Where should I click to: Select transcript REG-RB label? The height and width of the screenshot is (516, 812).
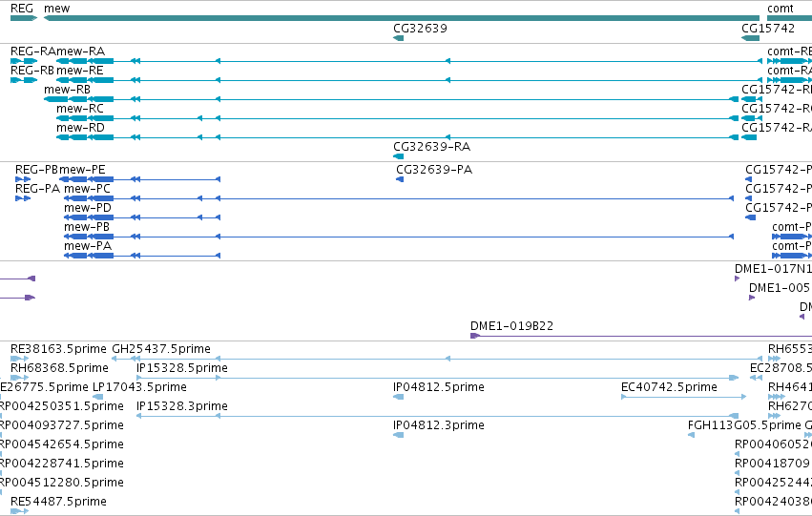(32, 71)
